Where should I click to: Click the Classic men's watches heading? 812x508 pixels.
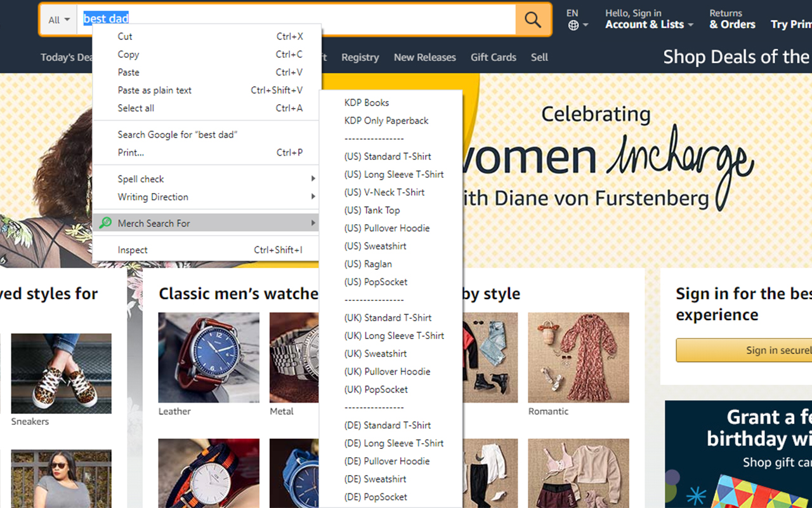pos(239,293)
